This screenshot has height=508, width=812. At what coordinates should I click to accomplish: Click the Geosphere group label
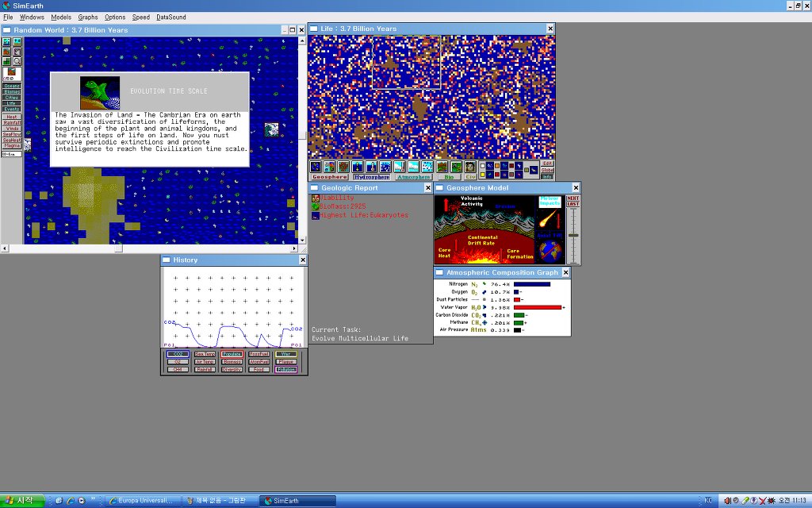point(329,177)
